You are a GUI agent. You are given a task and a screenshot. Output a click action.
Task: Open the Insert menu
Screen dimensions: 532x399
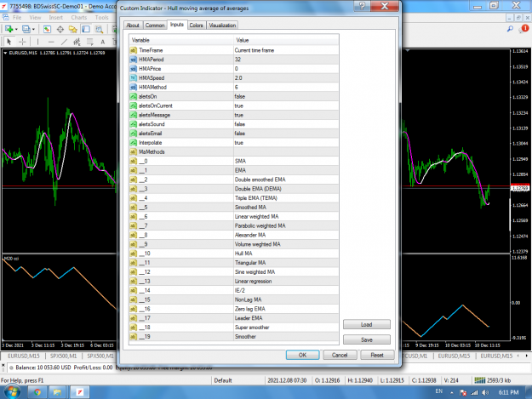tap(55, 17)
